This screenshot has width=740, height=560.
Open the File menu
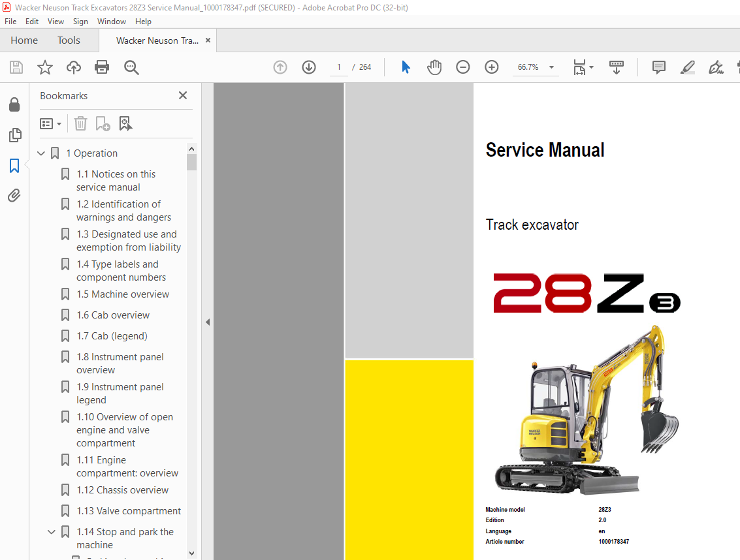(10, 22)
